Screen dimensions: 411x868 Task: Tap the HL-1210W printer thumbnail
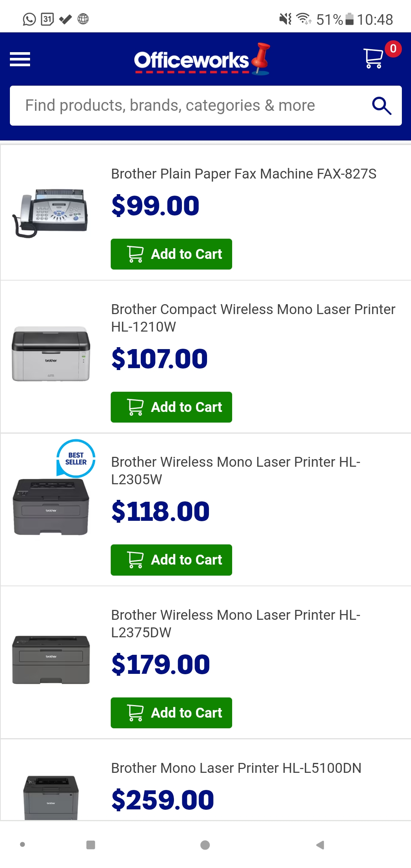(51, 353)
